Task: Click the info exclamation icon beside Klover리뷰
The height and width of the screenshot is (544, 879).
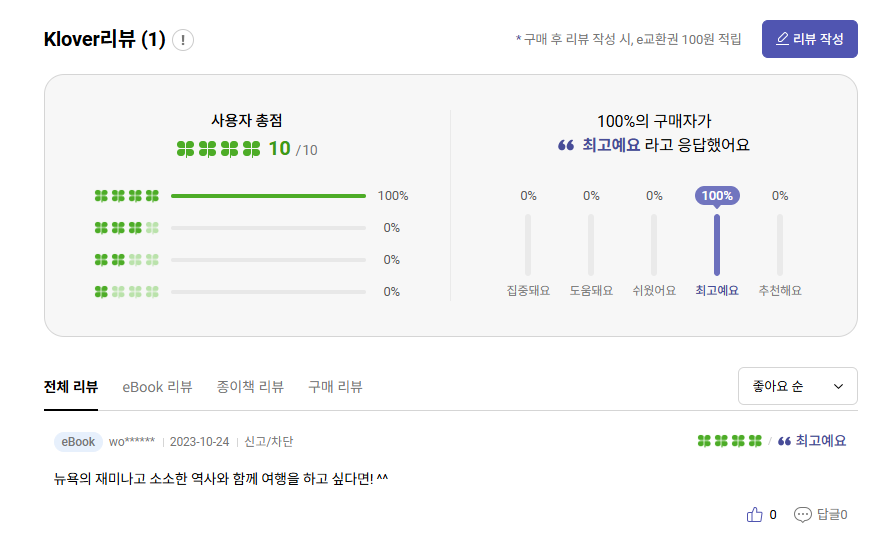Action: click(x=183, y=40)
